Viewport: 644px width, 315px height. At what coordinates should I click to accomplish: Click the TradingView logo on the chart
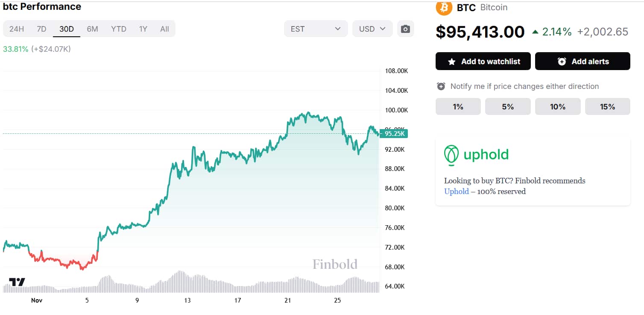(17, 282)
